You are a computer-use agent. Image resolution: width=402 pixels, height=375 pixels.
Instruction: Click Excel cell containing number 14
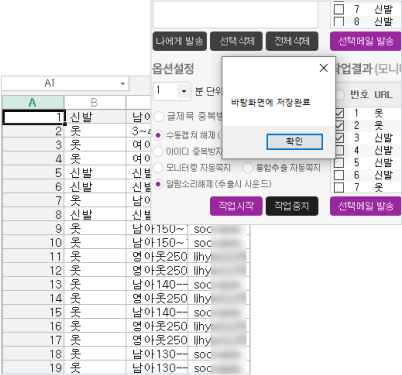click(x=33, y=298)
